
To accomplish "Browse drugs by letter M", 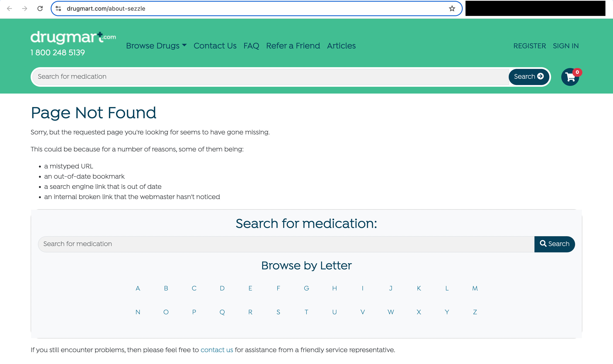I will click(475, 289).
